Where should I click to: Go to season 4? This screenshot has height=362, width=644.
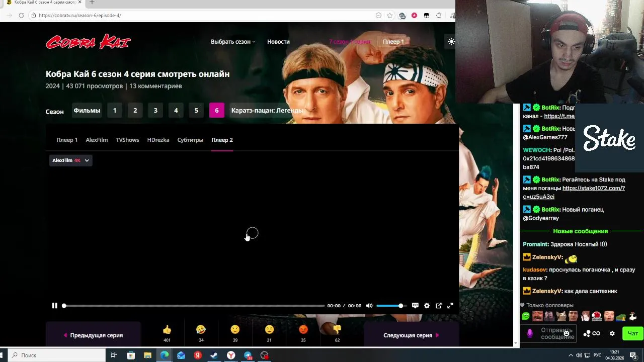(x=176, y=111)
